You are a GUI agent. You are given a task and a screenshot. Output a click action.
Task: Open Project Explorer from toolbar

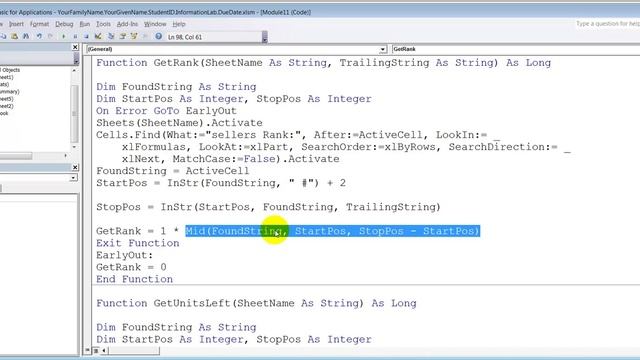[111, 36]
